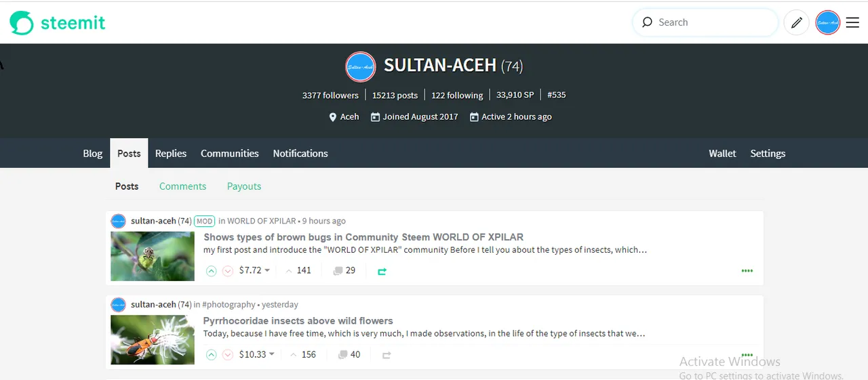Go to the Communities tab
Viewport: 868px width, 380px height.
coord(230,154)
